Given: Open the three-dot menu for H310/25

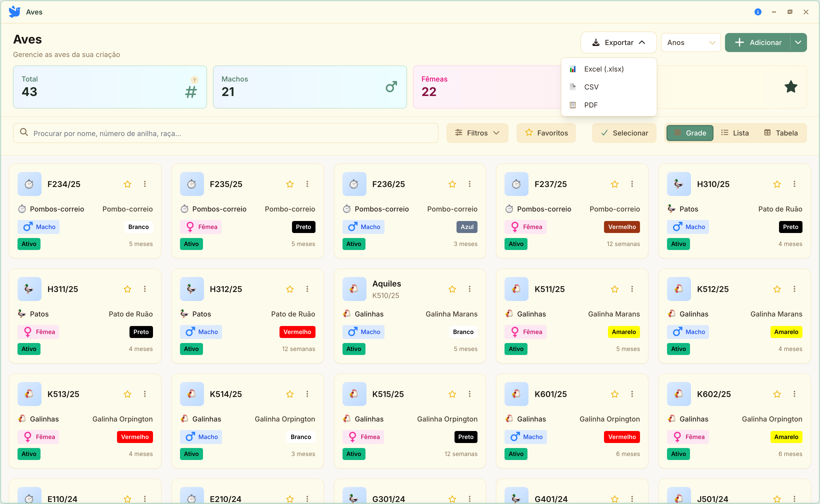Looking at the screenshot, I should tap(794, 184).
